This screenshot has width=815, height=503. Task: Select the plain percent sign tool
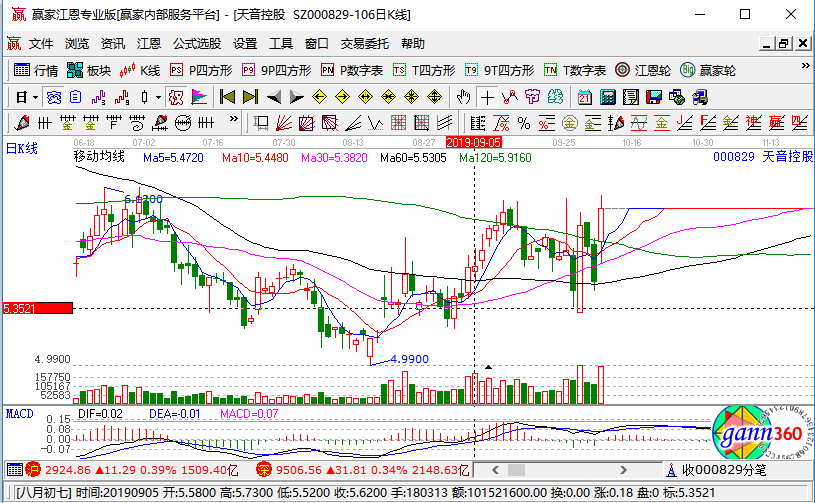(x=524, y=123)
